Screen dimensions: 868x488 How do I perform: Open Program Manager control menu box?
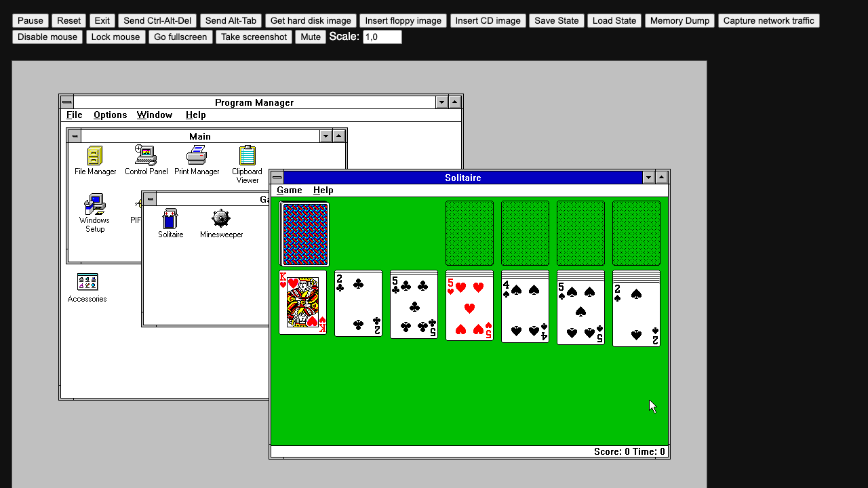point(67,102)
